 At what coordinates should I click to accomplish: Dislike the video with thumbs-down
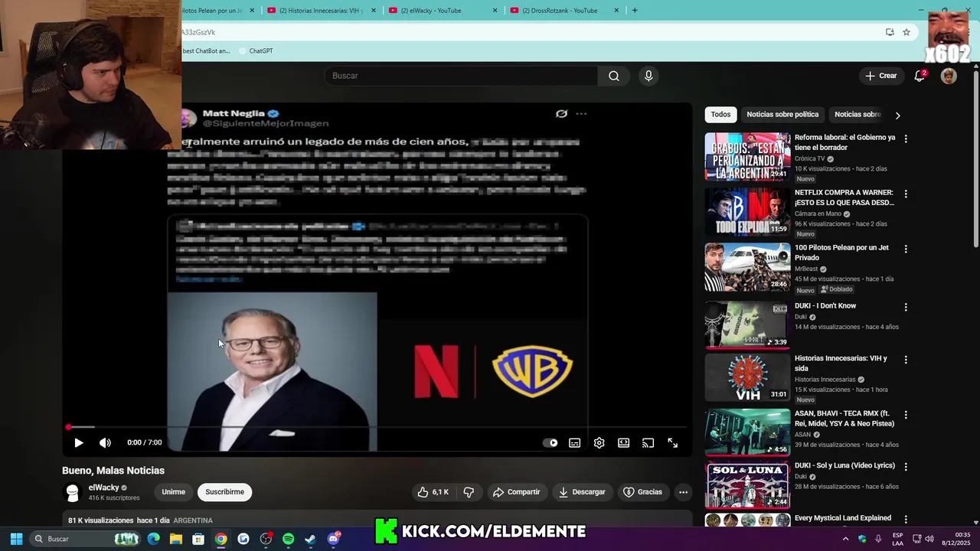point(469,492)
